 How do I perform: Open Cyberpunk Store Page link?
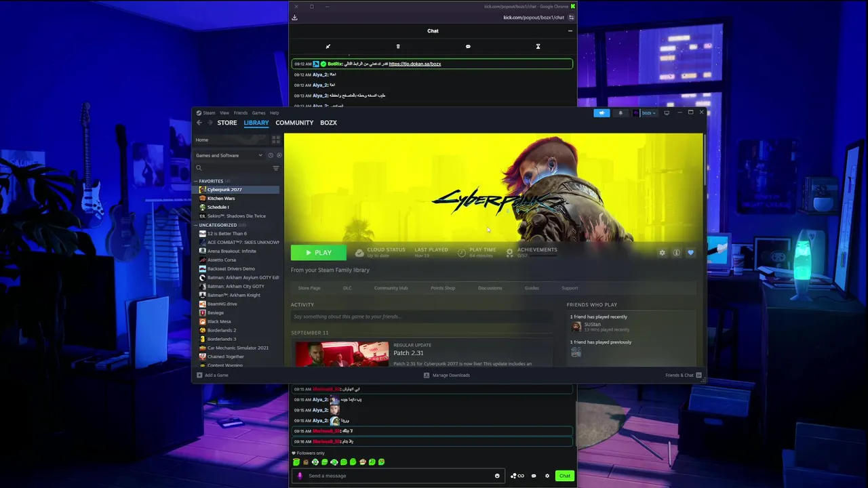tap(309, 288)
